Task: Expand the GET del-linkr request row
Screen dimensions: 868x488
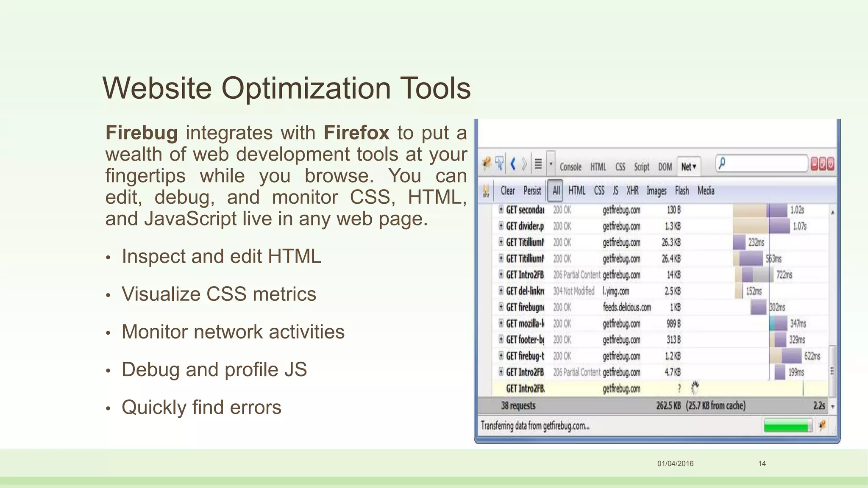Action: click(x=501, y=291)
